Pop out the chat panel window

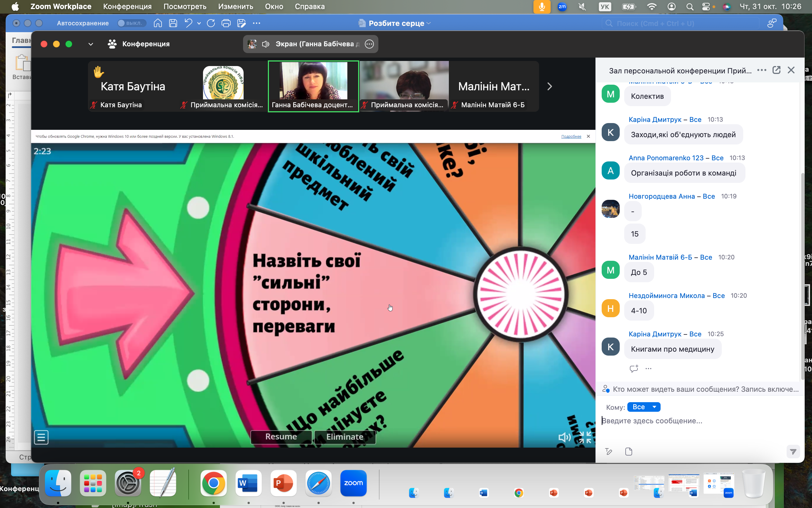(x=776, y=70)
